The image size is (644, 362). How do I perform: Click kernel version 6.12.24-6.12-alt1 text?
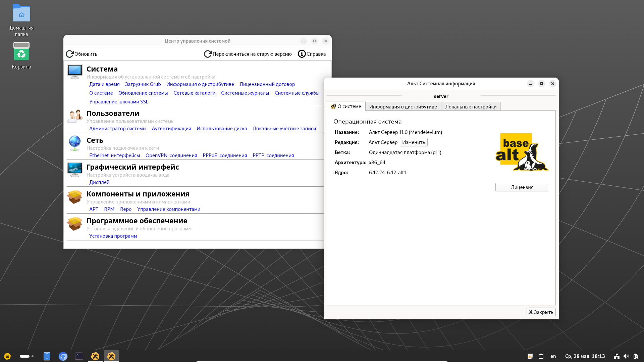click(x=387, y=173)
